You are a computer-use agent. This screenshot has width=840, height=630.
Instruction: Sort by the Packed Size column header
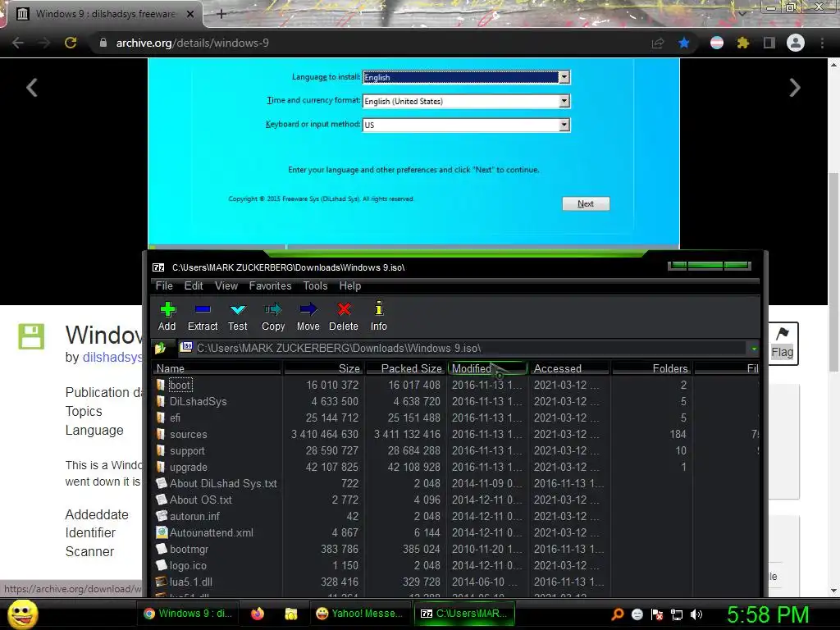(406, 368)
